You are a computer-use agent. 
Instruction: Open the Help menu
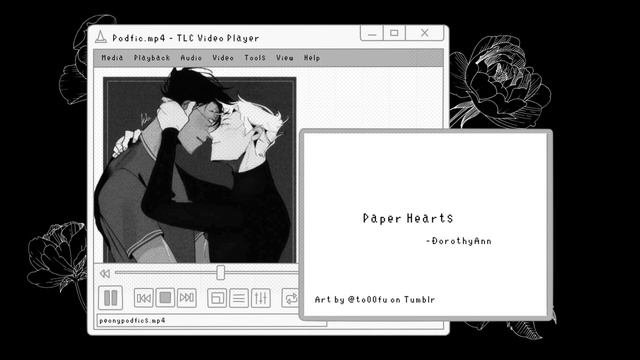click(312, 58)
